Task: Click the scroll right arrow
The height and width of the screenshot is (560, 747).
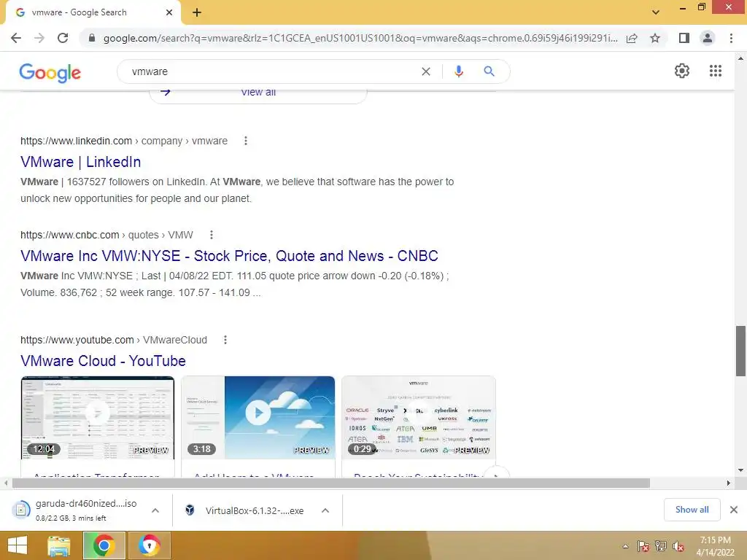Action: (729, 483)
